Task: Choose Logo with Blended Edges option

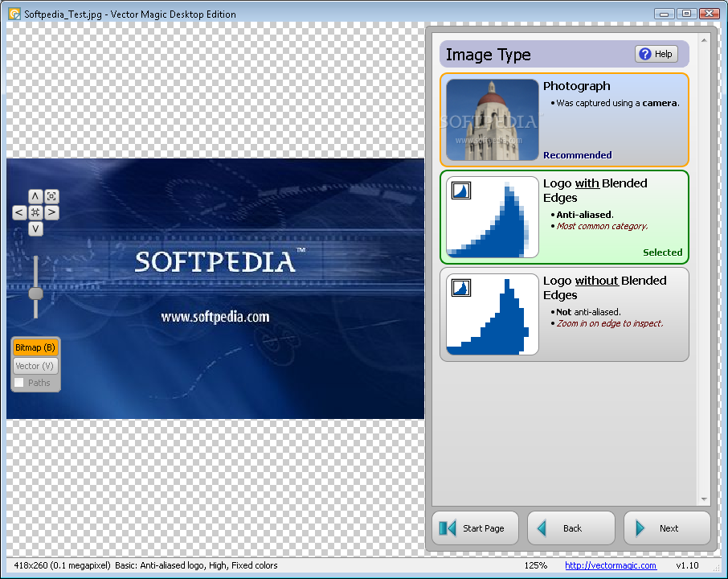Action: (564, 217)
